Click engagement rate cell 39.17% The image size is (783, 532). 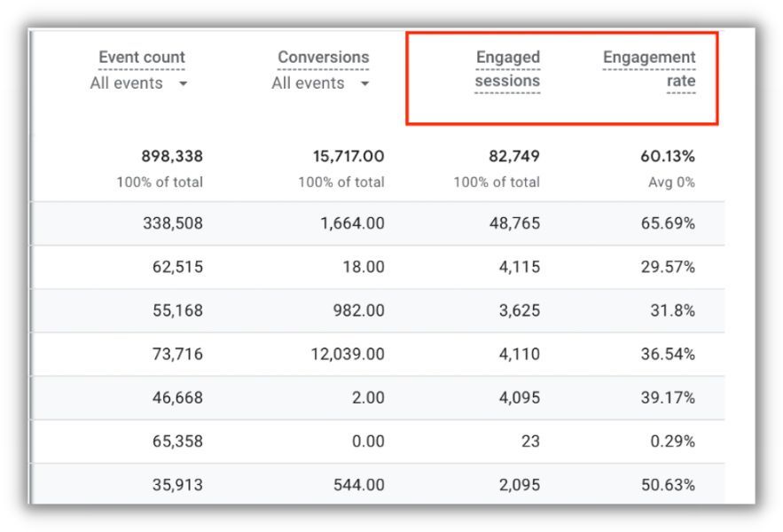(x=668, y=397)
